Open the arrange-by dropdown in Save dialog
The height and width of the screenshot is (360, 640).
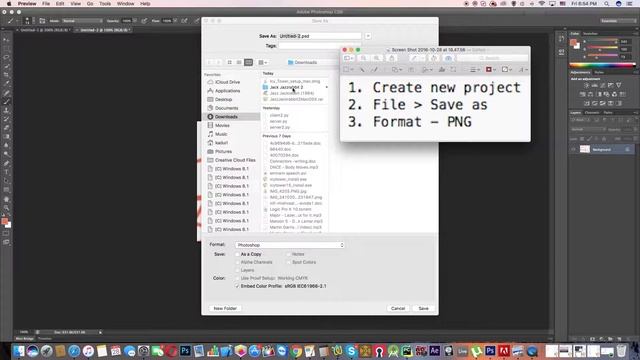(x=263, y=62)
